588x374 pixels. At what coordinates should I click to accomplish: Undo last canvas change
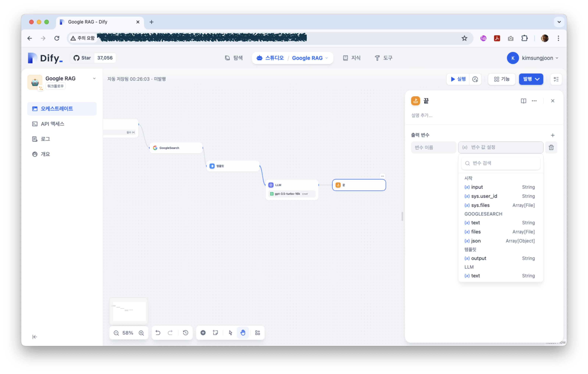158,333
